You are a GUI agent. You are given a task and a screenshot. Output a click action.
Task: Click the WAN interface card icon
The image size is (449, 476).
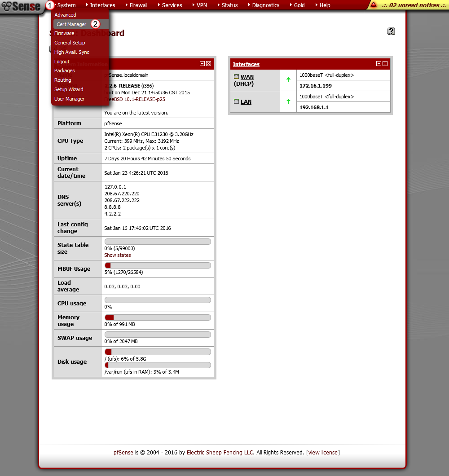236,77
